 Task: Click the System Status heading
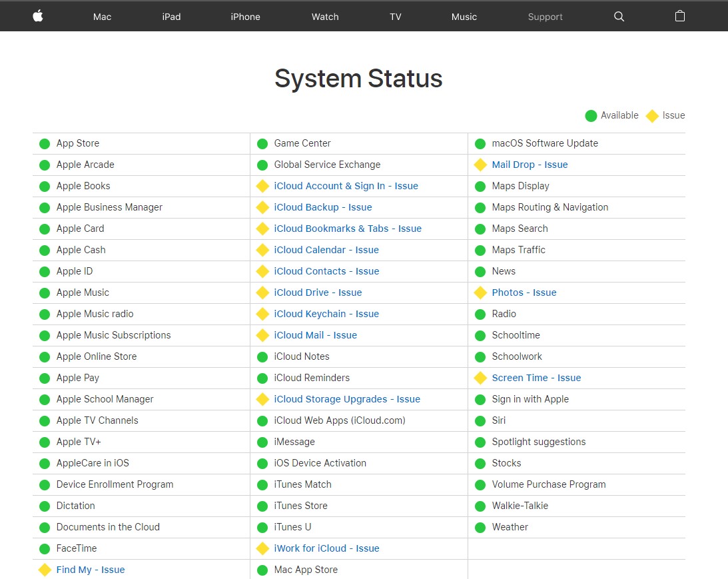click(x=358, y=79)
